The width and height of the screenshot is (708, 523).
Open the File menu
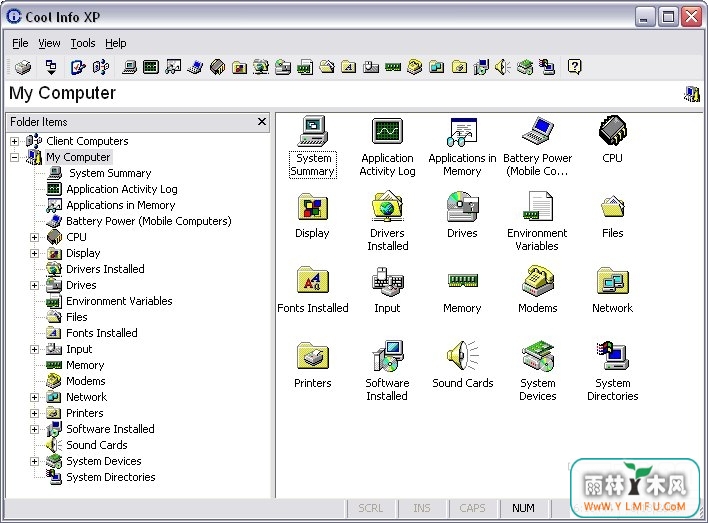pyautogui.click(x=20, y=43)
